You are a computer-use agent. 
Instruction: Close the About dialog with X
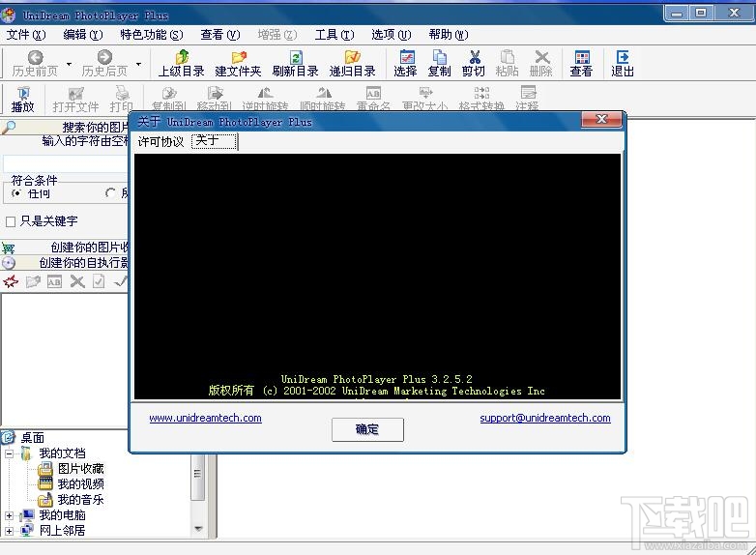tap(601, 119)
